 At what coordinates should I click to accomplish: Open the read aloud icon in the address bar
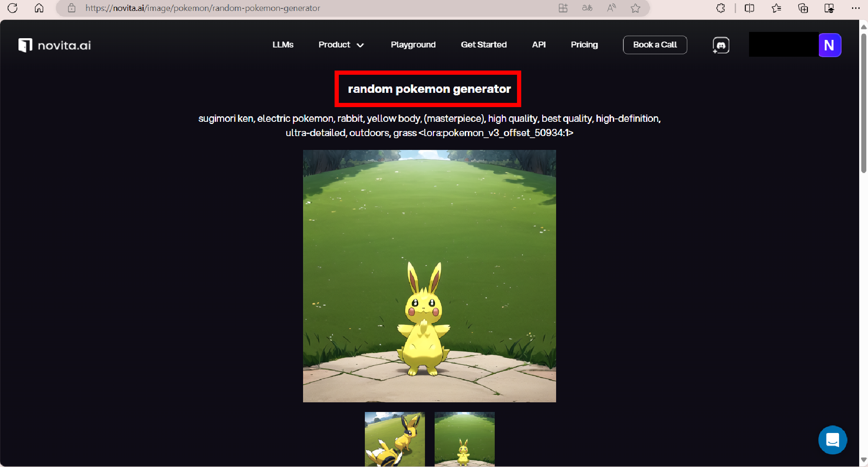pos(611,8)
